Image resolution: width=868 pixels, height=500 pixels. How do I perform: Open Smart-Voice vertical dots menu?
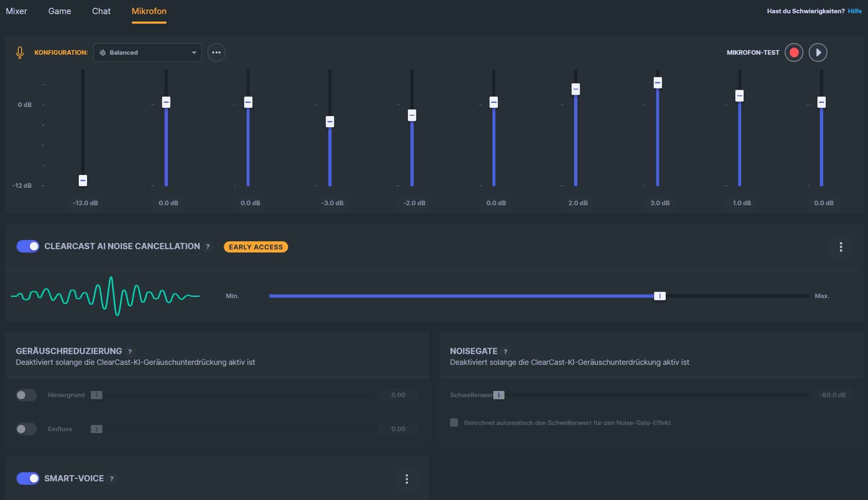[x=407, y=479]
